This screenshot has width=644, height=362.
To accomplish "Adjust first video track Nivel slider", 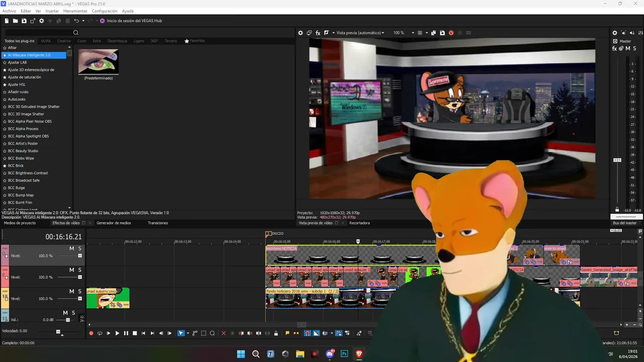I will [80, 256].
